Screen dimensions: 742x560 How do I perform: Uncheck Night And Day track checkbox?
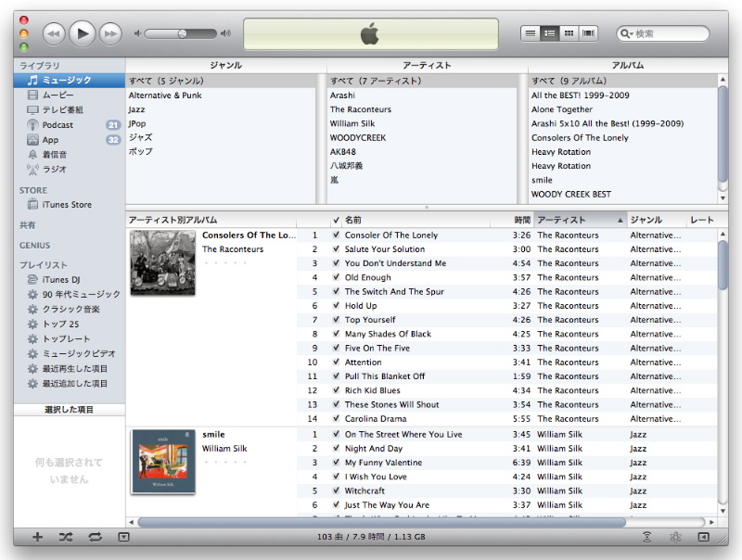[336, 448]
